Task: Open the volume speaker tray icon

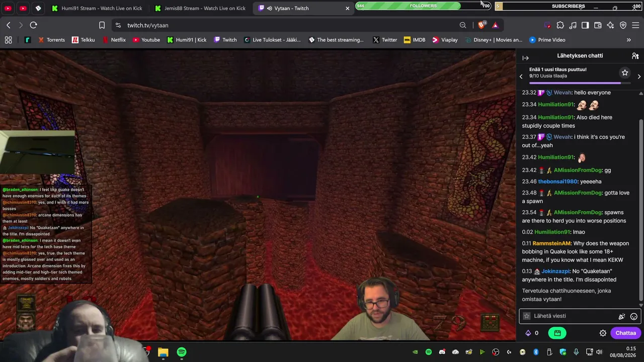Action: [599, 352]
